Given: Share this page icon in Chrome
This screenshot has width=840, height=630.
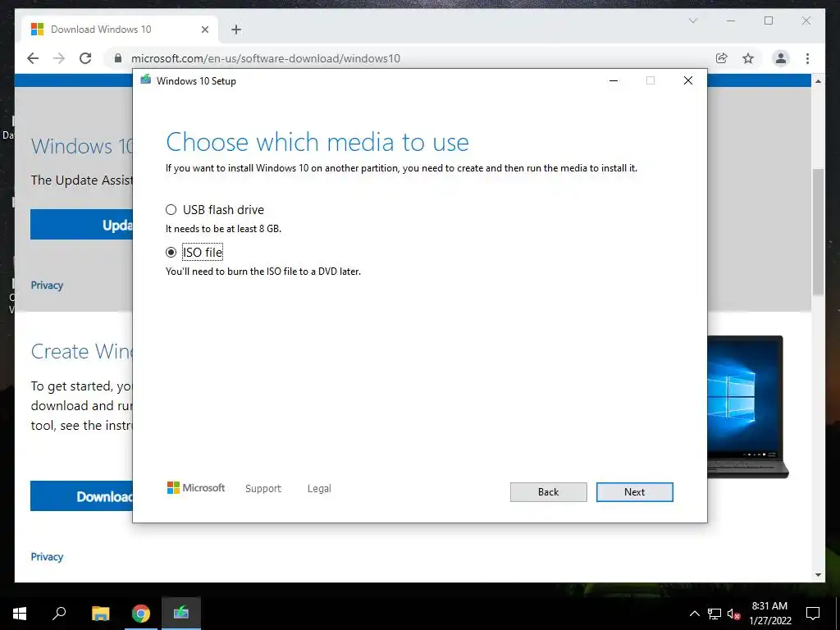Looking at the screenshot, I should (x=722, y=58).
